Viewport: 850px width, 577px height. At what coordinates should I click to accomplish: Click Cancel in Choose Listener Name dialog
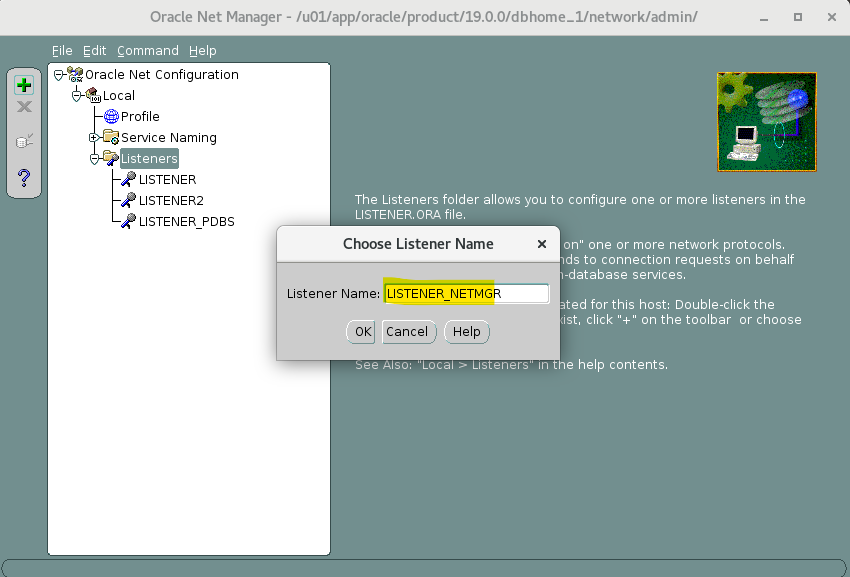coord(409,332)
